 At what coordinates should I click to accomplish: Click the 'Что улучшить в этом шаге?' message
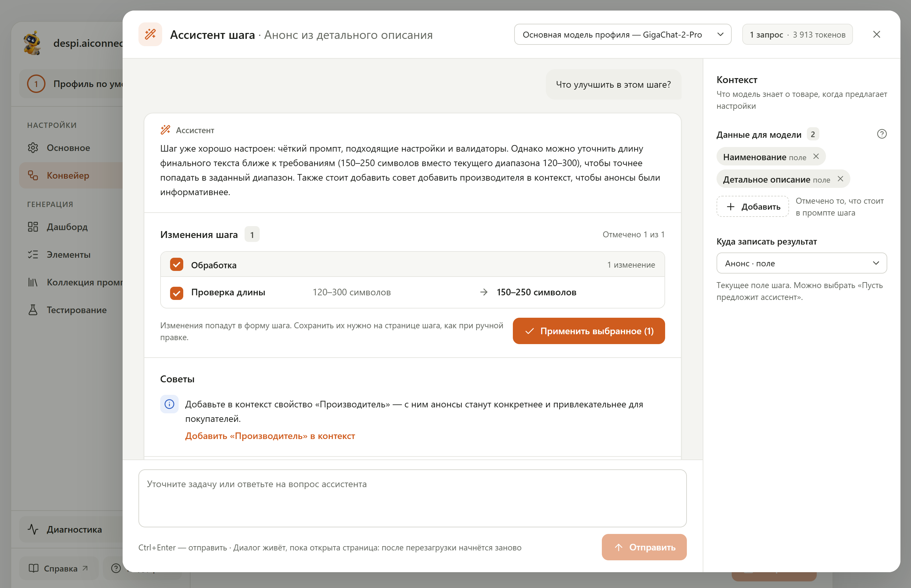[x=613, y=84]
